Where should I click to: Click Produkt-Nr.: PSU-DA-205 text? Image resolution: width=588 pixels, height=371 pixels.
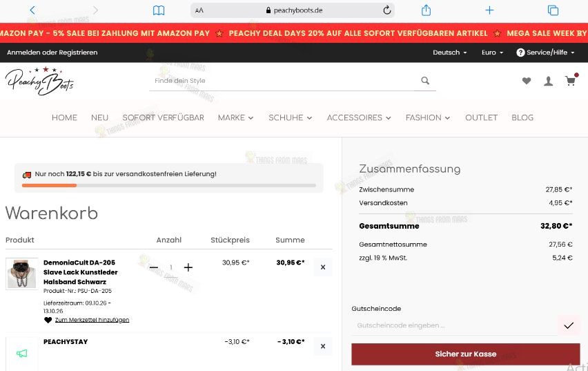[x=77, y=291]
